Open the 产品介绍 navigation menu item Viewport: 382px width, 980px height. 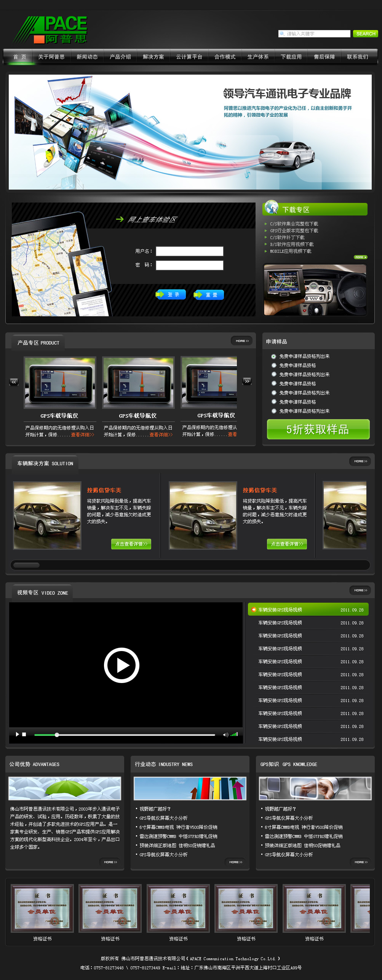pyautogui.click(x=120, y=57)
